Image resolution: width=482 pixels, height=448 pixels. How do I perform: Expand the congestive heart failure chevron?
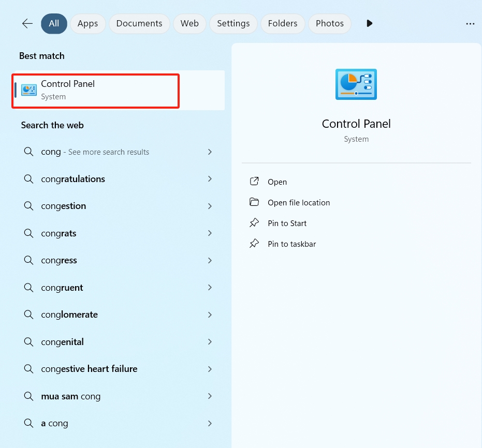coord(210,369)
